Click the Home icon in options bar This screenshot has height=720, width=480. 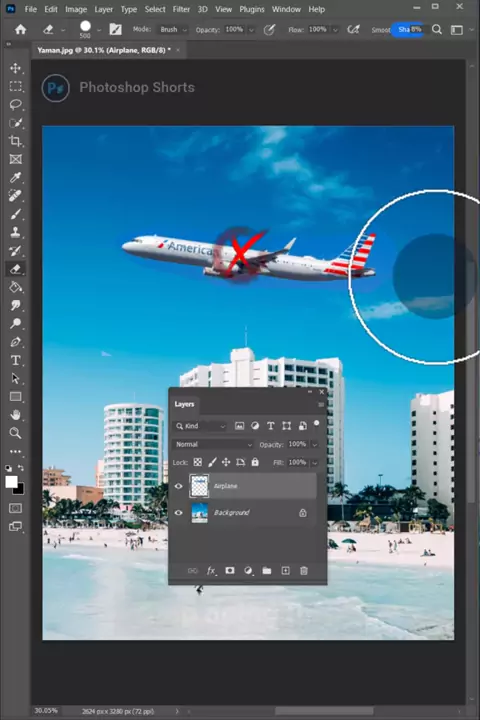[x=21, y=30]
